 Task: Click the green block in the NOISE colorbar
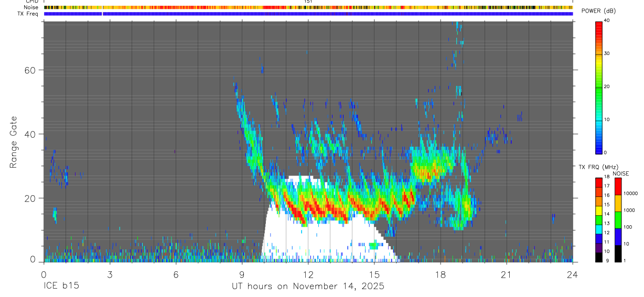point(618,219)
